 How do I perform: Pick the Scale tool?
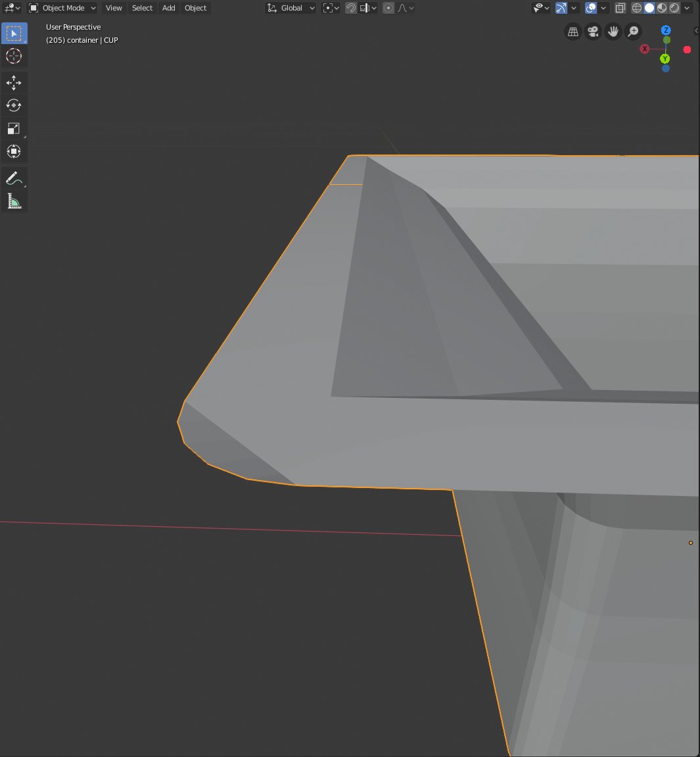[14, 128]
